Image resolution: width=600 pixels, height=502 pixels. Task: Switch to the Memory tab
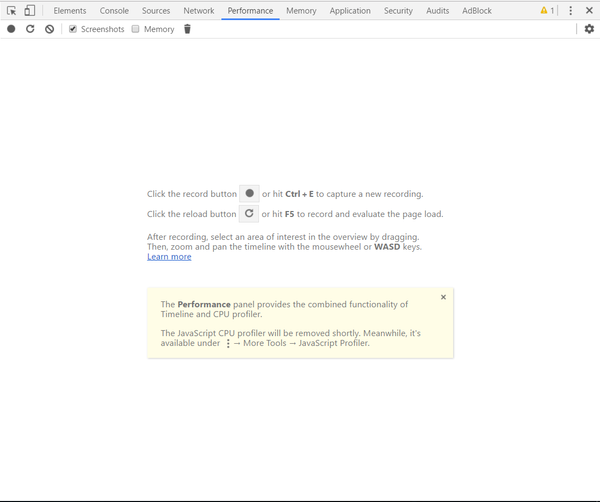[301, 11]
